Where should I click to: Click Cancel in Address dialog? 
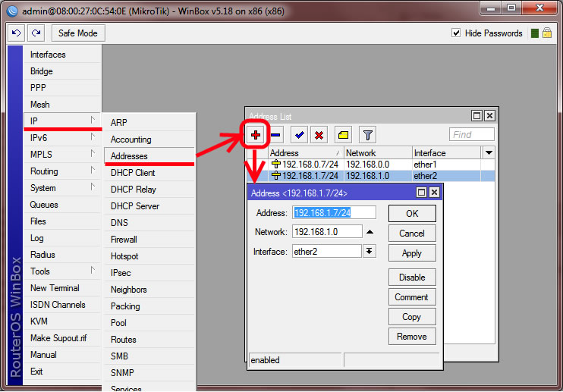click(x=412, y=234)
